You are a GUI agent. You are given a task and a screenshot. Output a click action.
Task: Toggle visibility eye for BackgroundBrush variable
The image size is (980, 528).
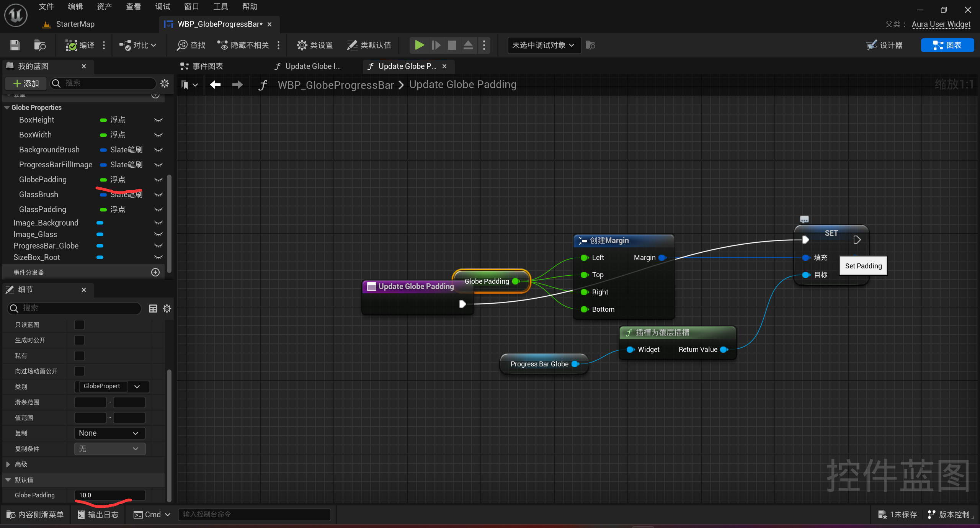[x=158, y=150]
